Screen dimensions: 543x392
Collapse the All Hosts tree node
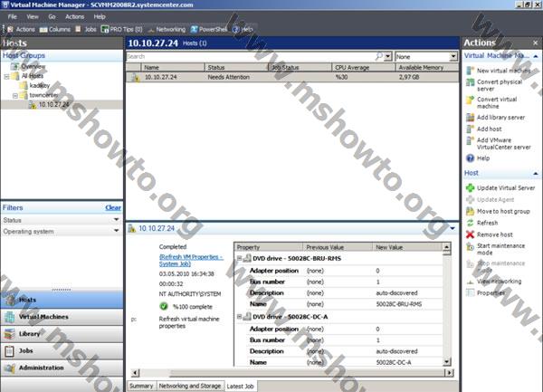[6, 76]
